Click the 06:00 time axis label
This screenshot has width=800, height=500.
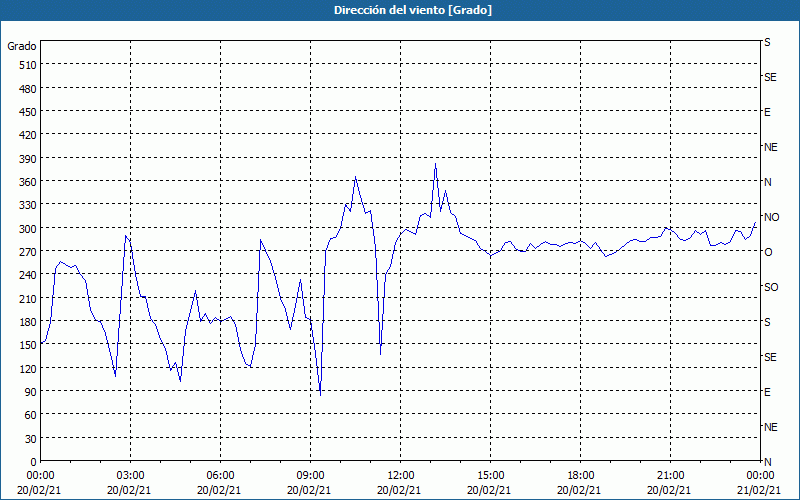(x=220, y=476)
